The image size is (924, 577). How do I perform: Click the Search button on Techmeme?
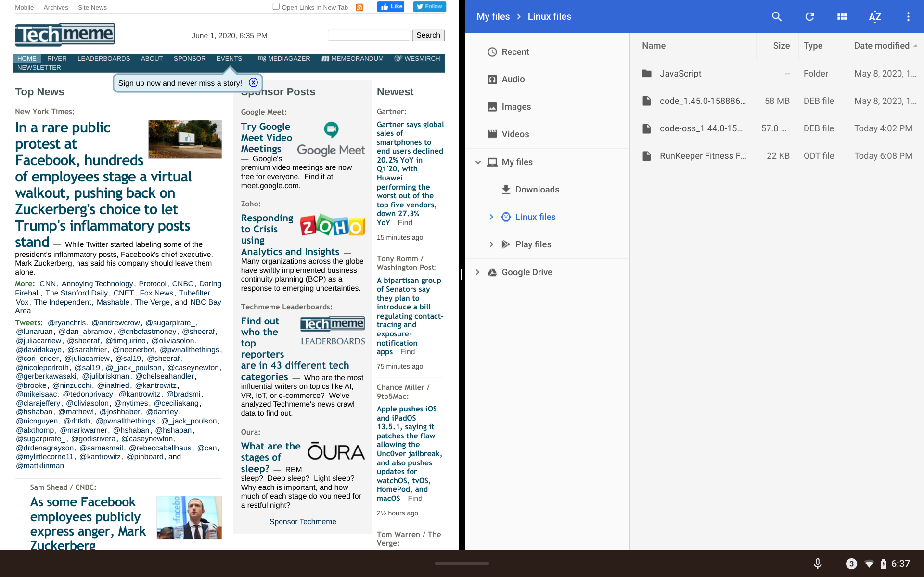tap(428, 35)
